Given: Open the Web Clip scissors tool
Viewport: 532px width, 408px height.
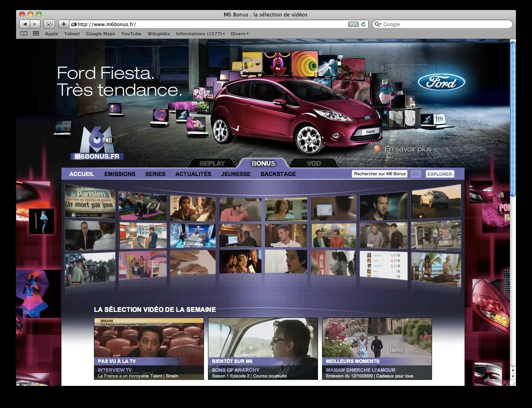Looking at the screenshot, I should (x=49, y=24).
